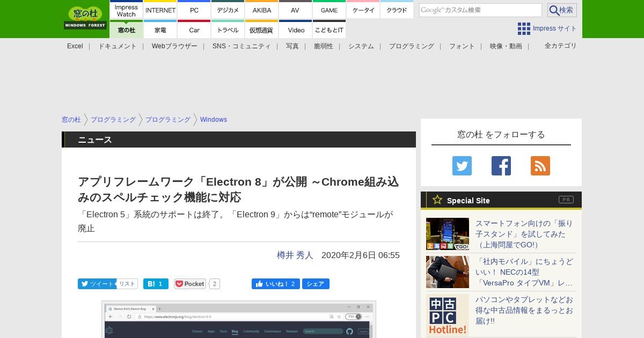Image resolution: width=644 pixels, height=338 pixels.
Task: Save article with Pocket button
Action: pos(190,284)
